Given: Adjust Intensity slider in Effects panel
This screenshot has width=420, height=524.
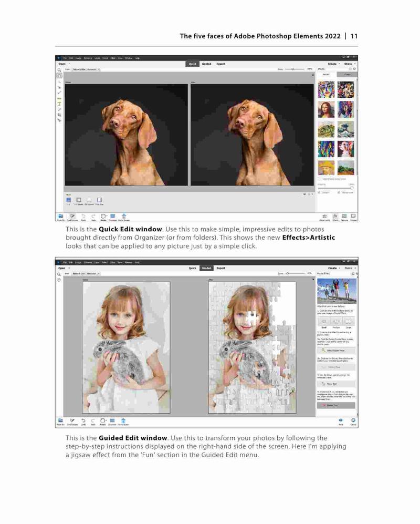Looking at the screenshot, I should pos(335,188).
